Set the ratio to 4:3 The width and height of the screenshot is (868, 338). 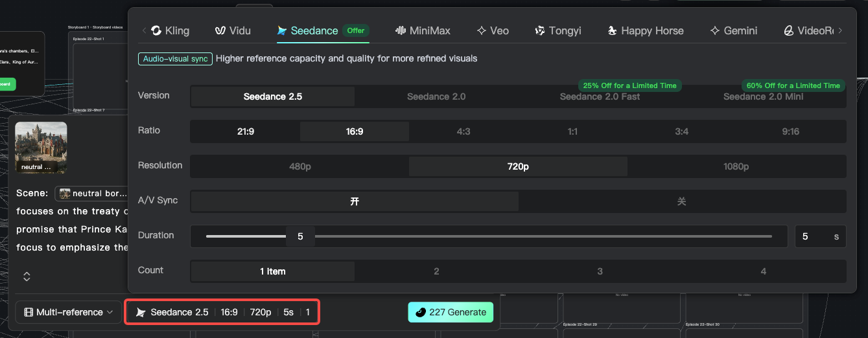(x=463, y=131)
